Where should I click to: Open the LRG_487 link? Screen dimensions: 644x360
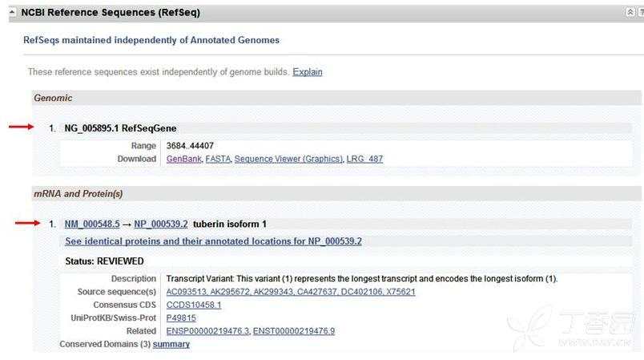click(x=364, y=159)
